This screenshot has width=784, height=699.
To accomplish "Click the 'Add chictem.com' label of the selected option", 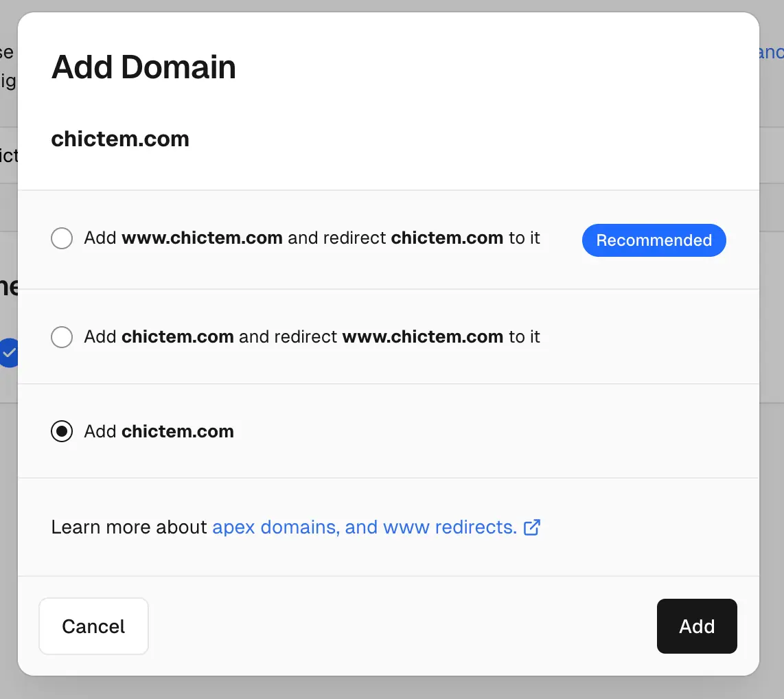I will point(159,432).
